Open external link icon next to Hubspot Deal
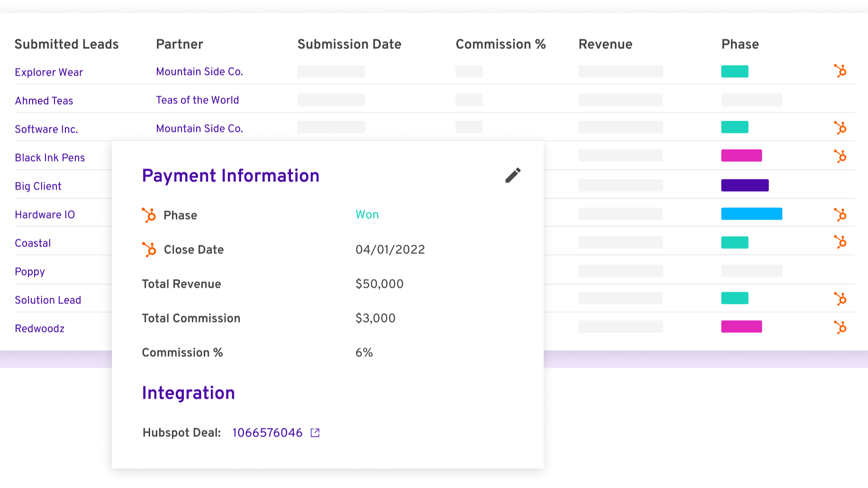 (x=315, y=433)
